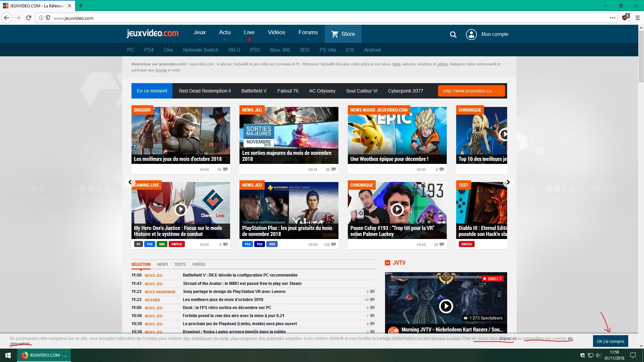Switch to the VIDÉOS tab
644x362 pixels.
tap(199, 264)
